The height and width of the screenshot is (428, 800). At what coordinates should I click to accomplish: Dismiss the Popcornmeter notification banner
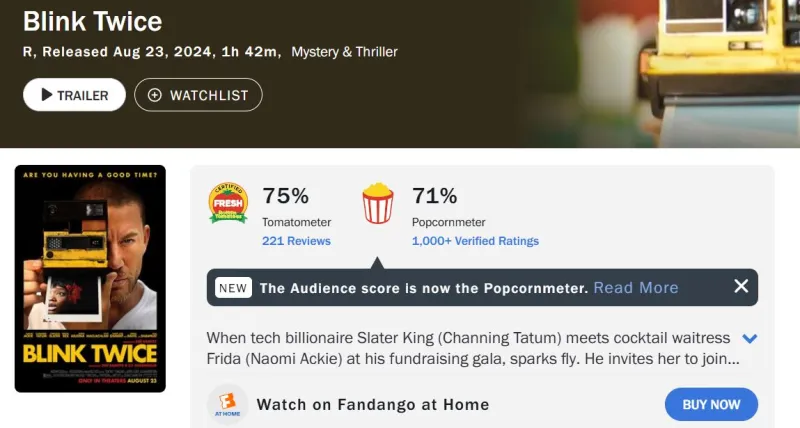(741, 287)
